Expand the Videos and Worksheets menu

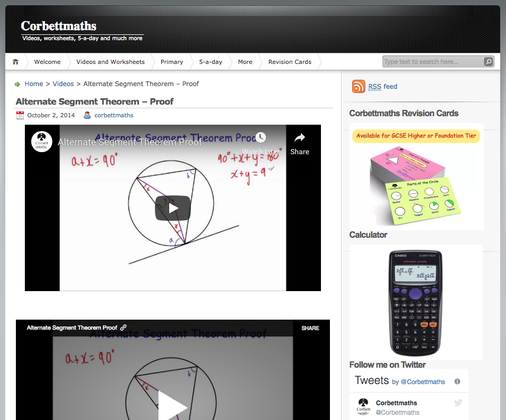[x=110, y=62]
